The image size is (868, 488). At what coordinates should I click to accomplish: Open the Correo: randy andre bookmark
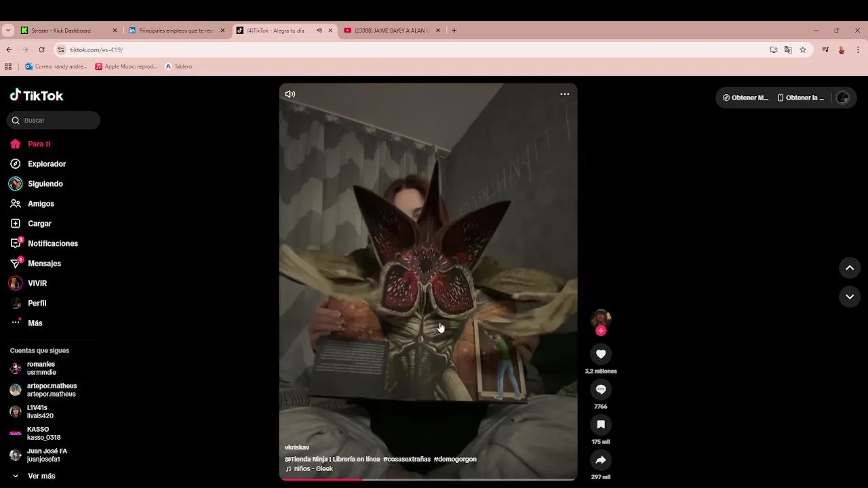tap(56, 66)
